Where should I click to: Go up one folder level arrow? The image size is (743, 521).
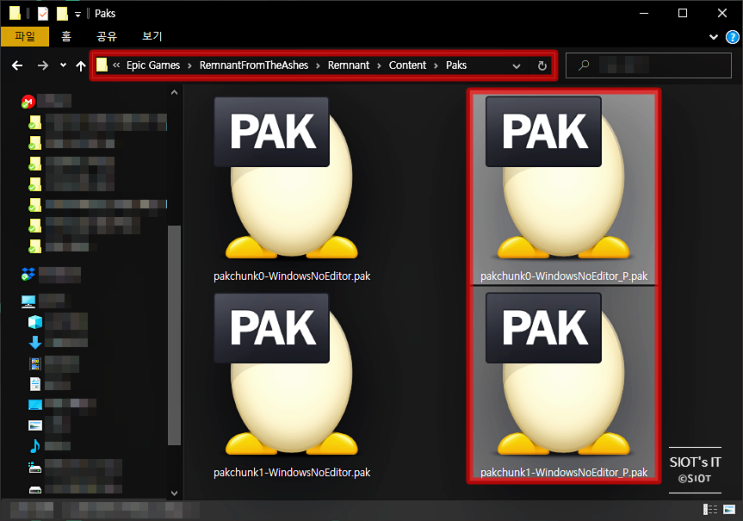81,66
